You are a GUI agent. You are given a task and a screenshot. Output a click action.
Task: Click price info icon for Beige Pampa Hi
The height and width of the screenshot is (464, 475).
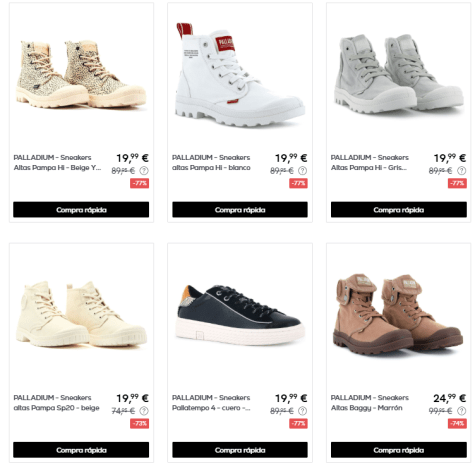(144, 171)
